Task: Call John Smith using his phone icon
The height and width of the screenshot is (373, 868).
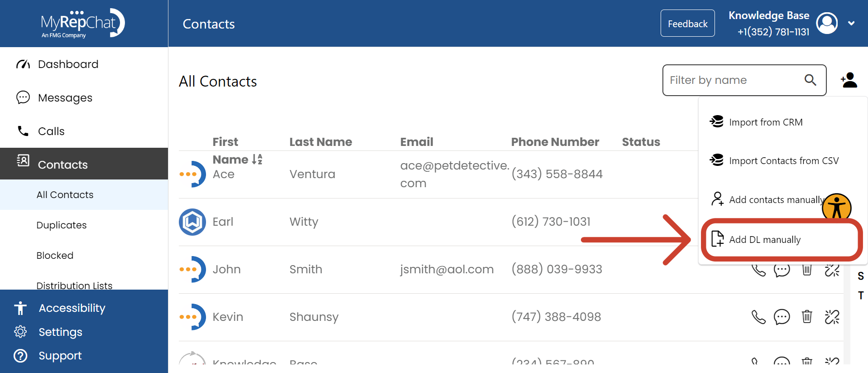Action: click(759, 269)
